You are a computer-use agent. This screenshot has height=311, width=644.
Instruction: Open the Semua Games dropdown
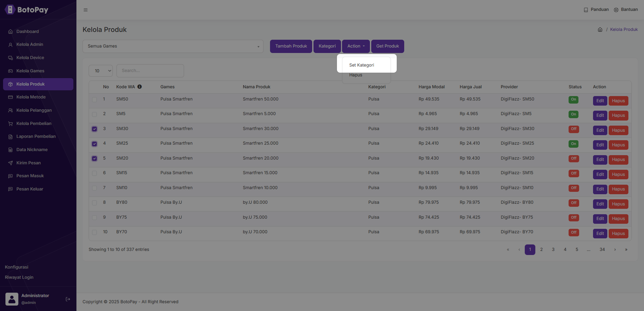click(x=173, y=46)
